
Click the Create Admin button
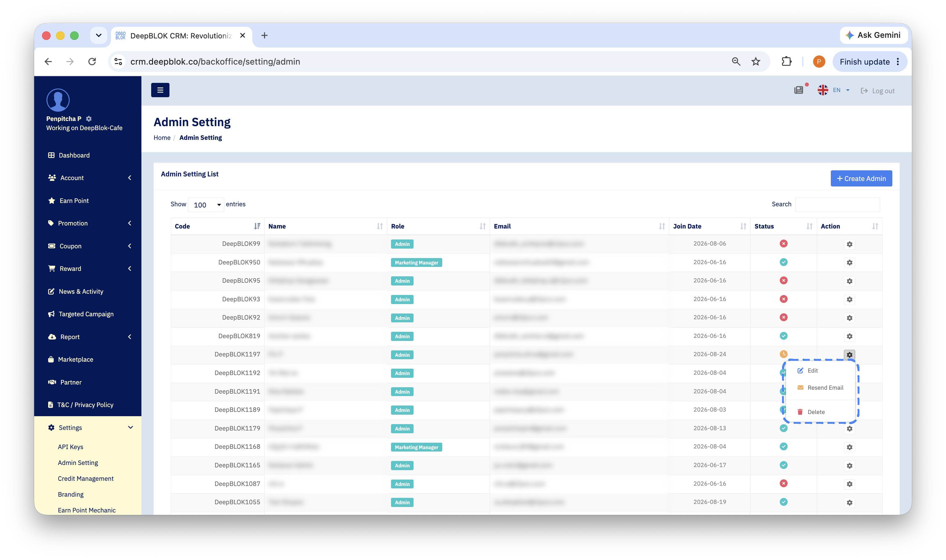point(861,179)
